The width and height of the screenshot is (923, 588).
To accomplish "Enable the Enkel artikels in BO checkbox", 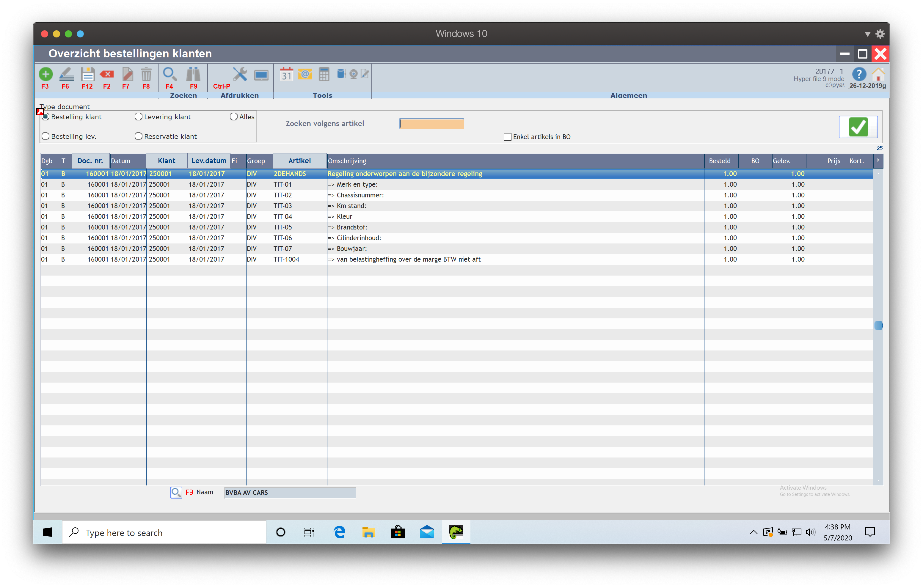I will tap(508, 137).
